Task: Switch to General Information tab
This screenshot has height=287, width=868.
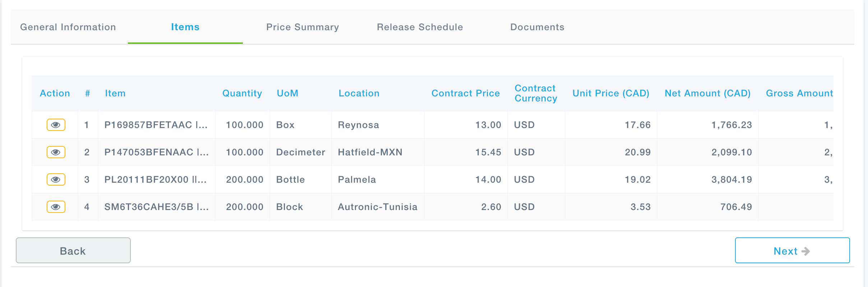Action: [68, 27]
